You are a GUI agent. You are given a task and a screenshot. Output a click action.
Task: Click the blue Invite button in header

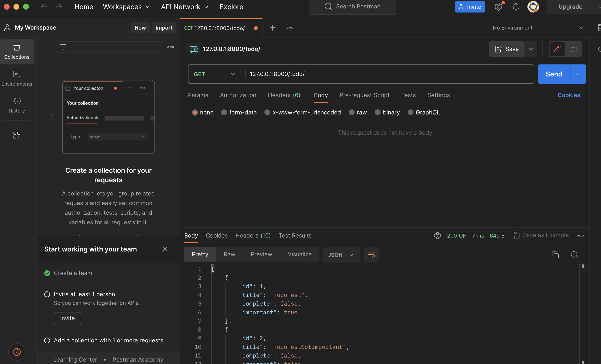[x=470, y=7]
